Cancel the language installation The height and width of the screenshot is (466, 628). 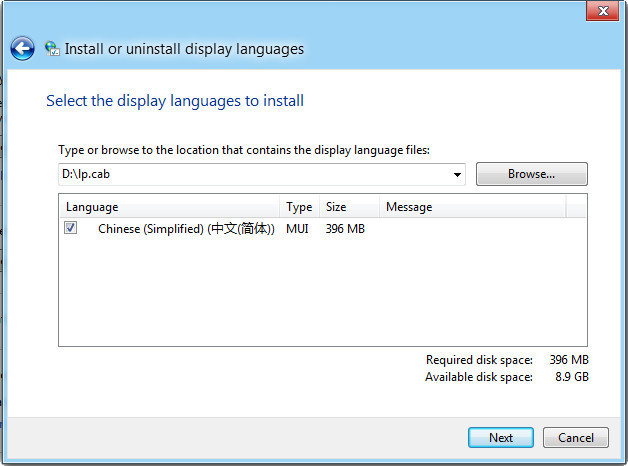point(576,438)
